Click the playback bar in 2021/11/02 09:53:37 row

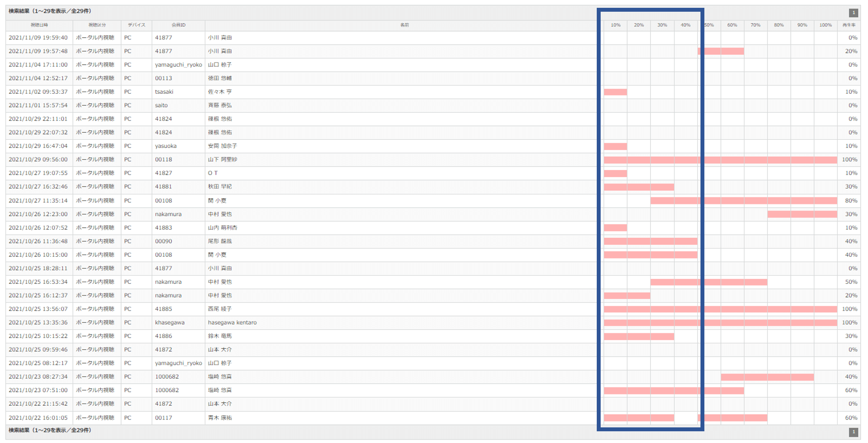[615, 92]
